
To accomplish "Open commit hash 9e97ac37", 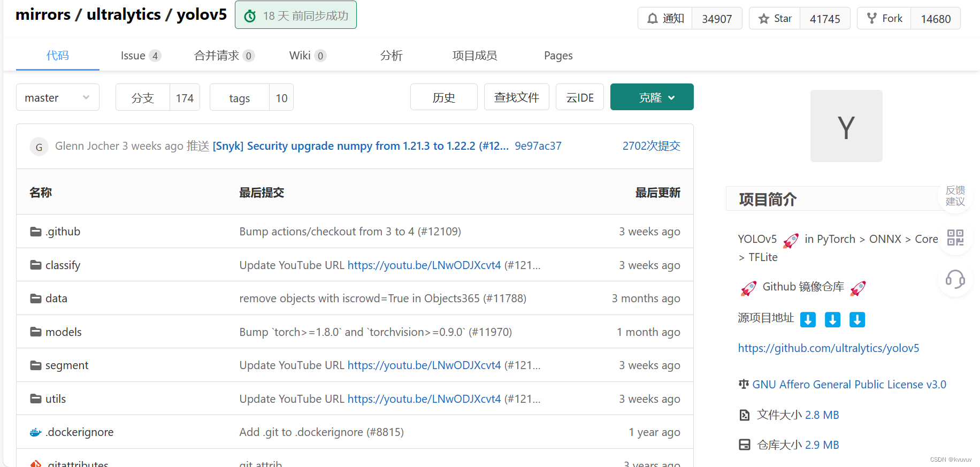I will 538,146.
